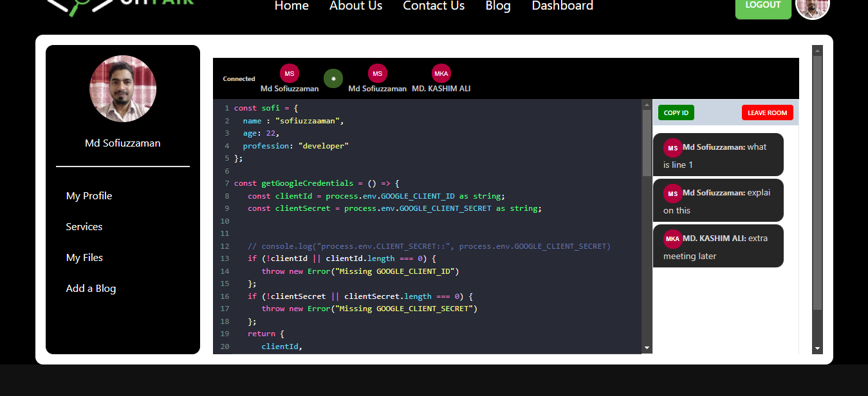Click the 'extra meeting later' chat message
This screenshot has width=868, height=396.
point(718,246)
